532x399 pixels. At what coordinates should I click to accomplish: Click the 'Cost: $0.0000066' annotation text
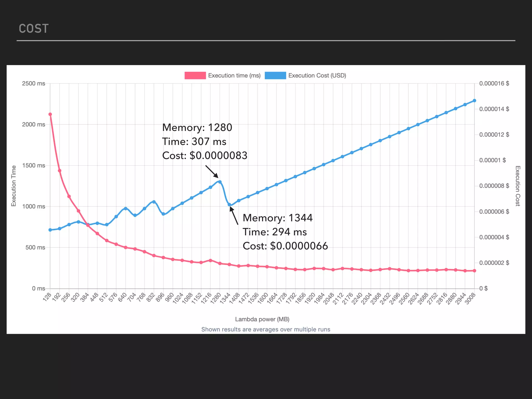(285, 246)
